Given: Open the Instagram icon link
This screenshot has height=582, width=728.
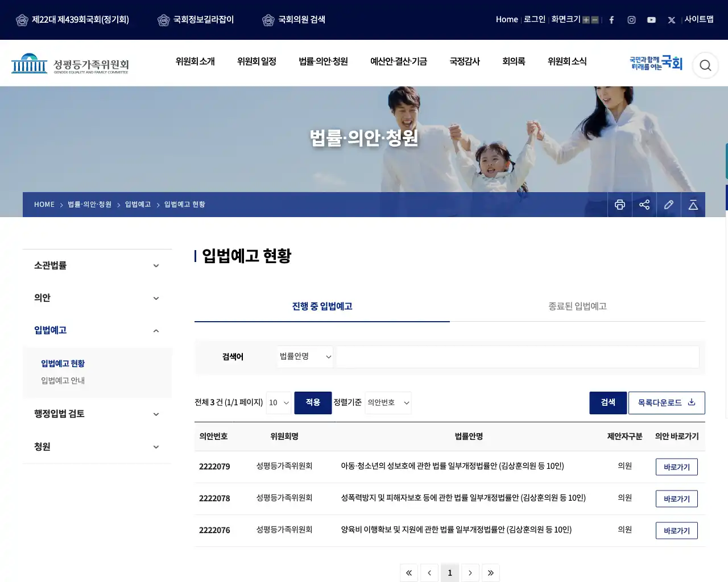Looking at the screenshot, I should coord(631,20).
